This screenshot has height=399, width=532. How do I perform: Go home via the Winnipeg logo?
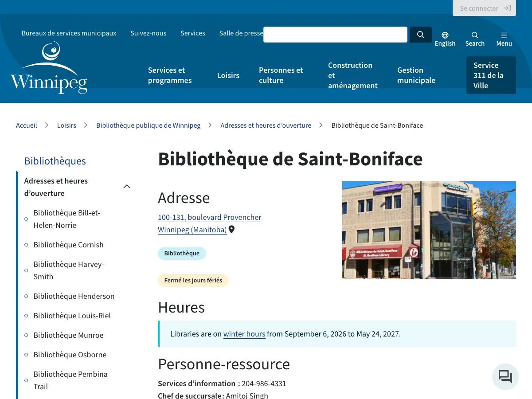49,67
